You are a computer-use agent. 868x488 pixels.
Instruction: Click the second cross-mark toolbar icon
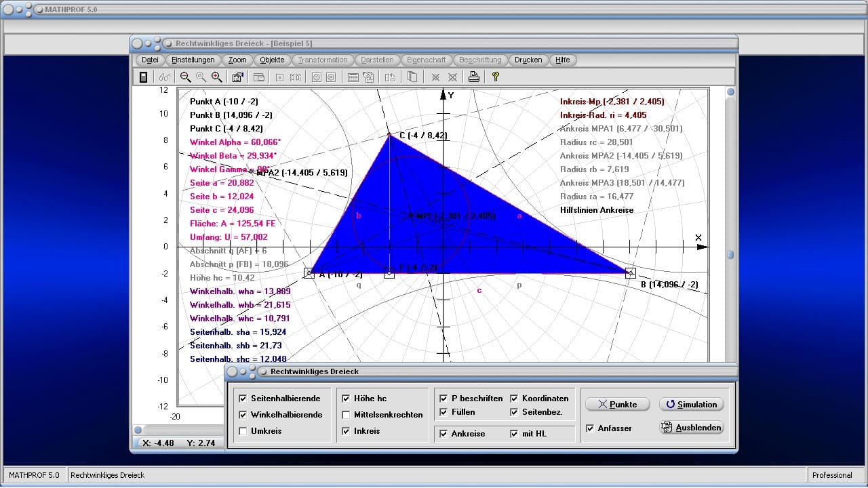[452, 77]
